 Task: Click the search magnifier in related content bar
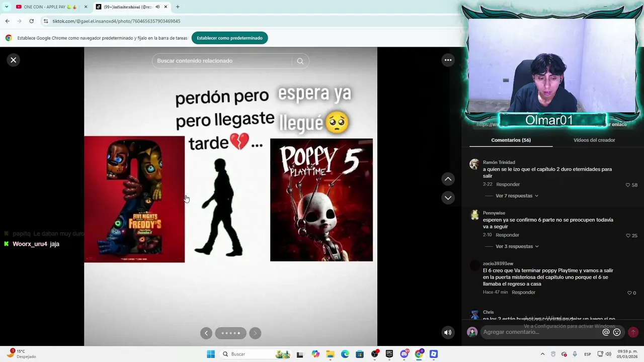300,61
